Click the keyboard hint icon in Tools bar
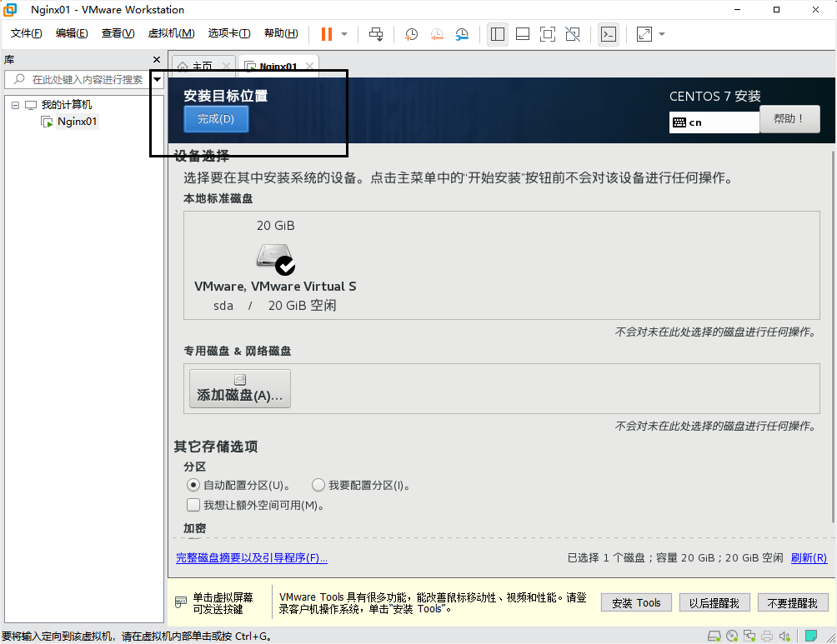The height and width of the screenshot is (644, 837). coord(181,602)
